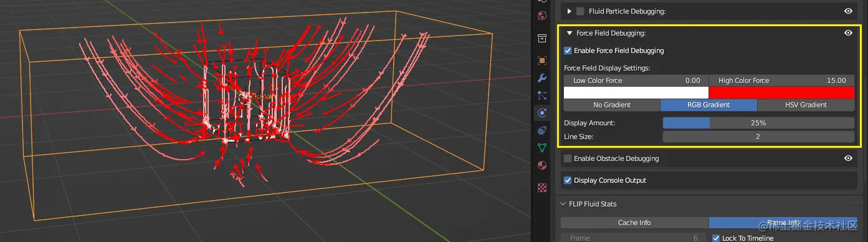The width and height of the screenshot is (868, 242).
Task: Open the Physics properties tab
Action: tap(541, 113)
